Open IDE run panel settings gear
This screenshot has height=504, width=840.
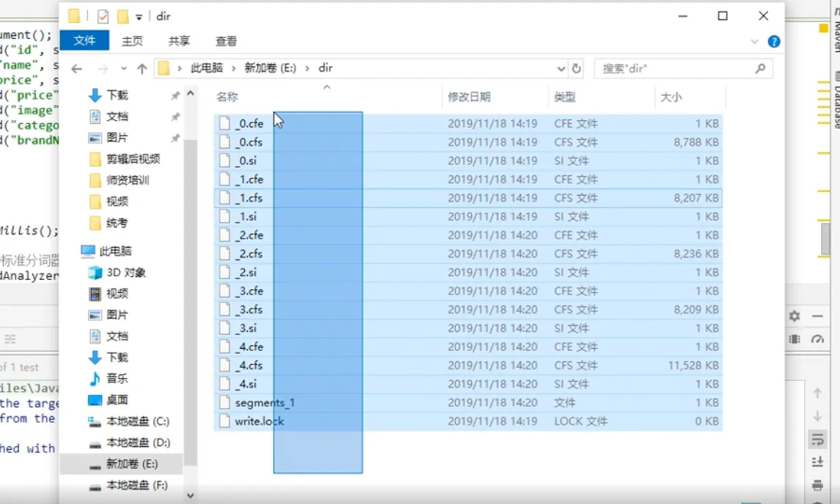[795, 316]
